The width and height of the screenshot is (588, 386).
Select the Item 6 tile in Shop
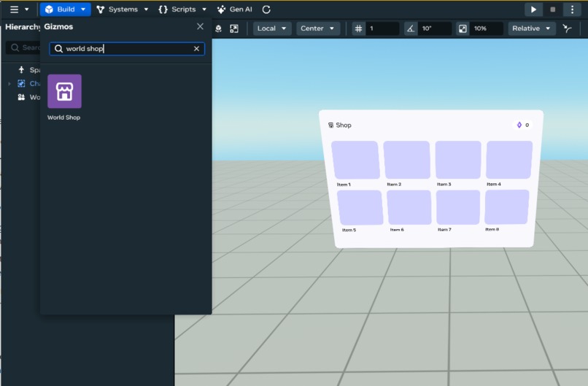click(409, 207)
